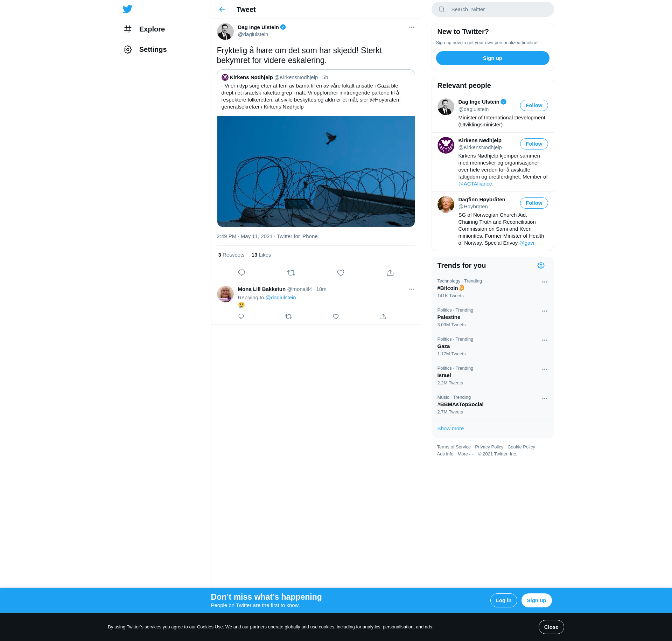Click the search magnifier icon
This screenshot has width=672, height=641.
pyautogui.click(x=442, y=9)
